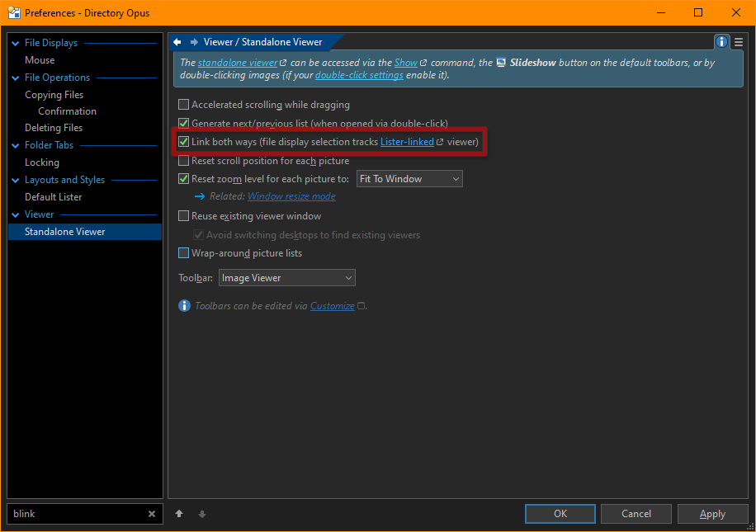Open the Confirmation page
The height and width of the screenshot is (532, 756).
click(x=67, y=111)
